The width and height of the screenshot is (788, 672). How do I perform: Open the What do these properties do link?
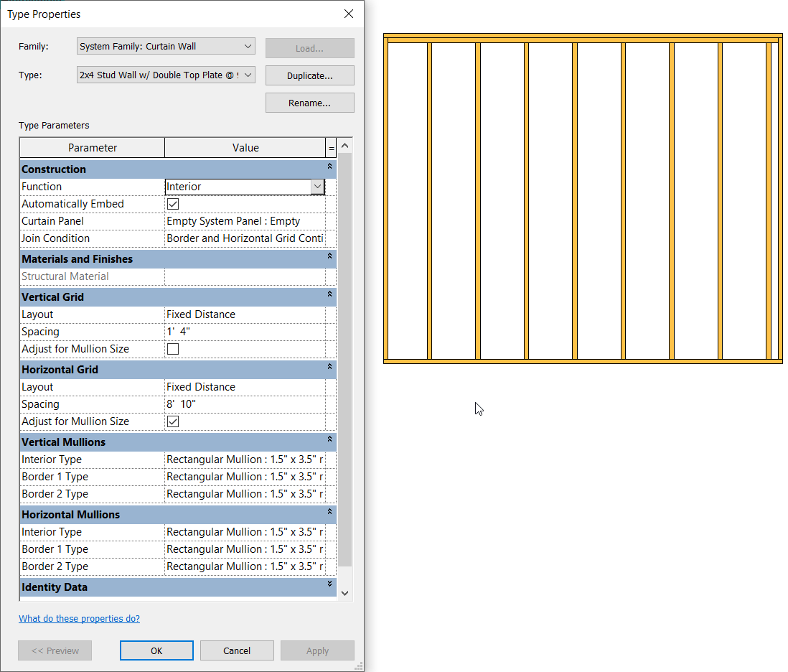click(x=79, y=618)
